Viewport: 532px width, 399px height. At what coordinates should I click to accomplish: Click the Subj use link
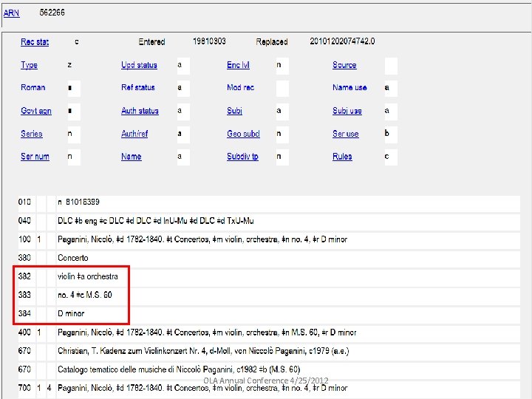click(347, 111)
